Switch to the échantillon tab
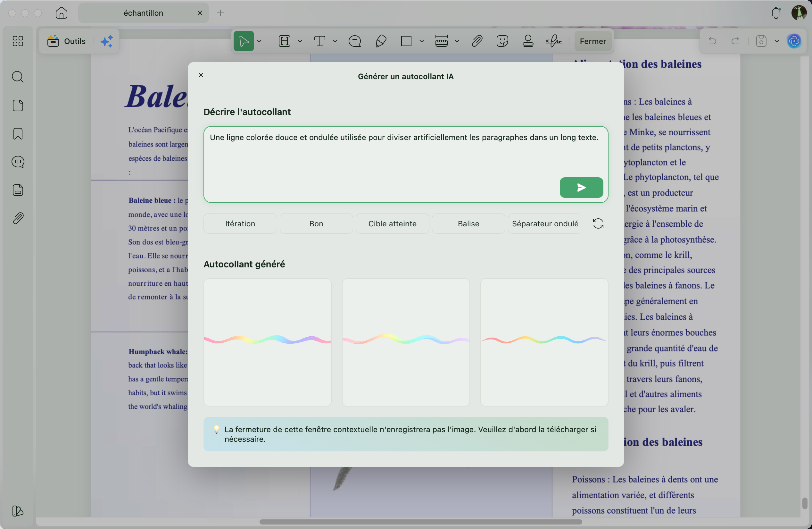The image size is (812, 529). 143,13
